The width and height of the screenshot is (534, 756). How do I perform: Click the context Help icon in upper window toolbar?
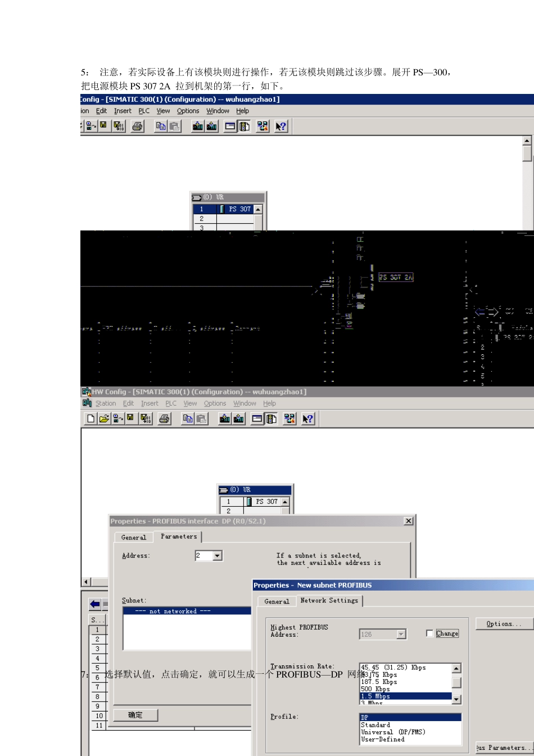pos(281,126)
